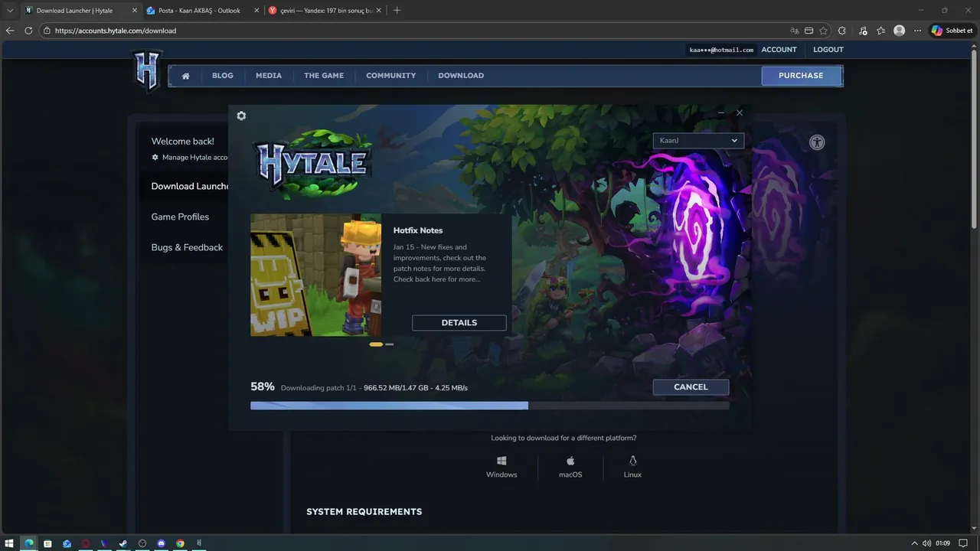The image size is (980, 551).
Task: Open Game Profiles in sidebar
Action: [180, 217]
